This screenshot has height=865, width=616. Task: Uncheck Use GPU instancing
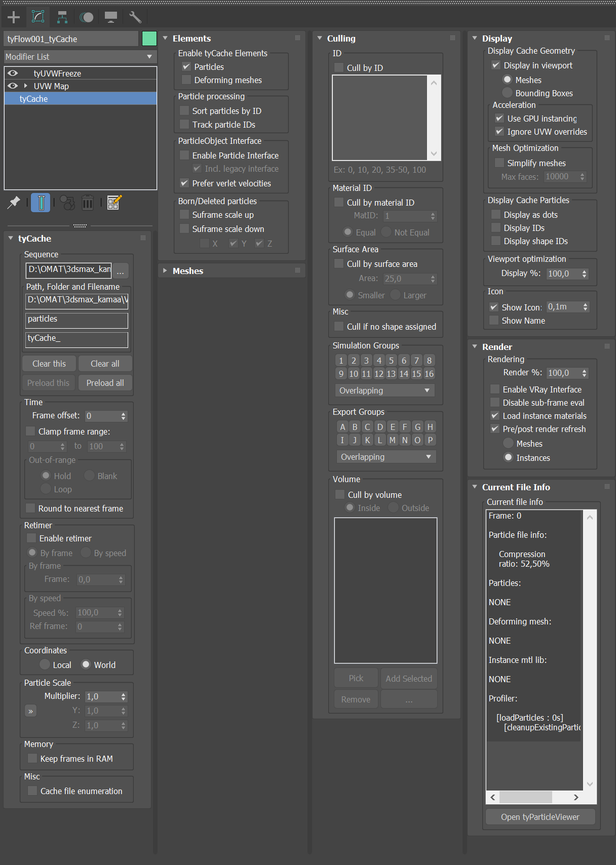point(499,119)
